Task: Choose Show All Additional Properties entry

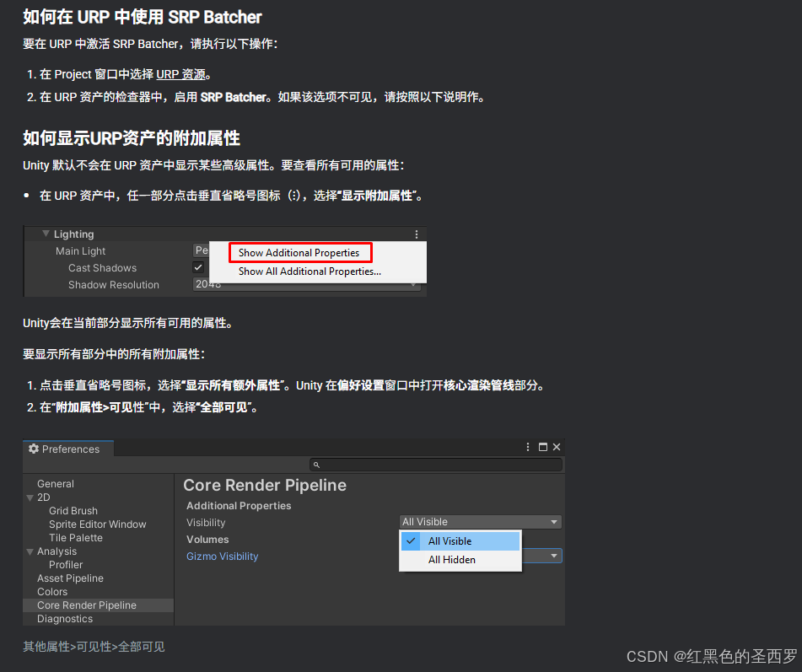Action: click(309, 271)
